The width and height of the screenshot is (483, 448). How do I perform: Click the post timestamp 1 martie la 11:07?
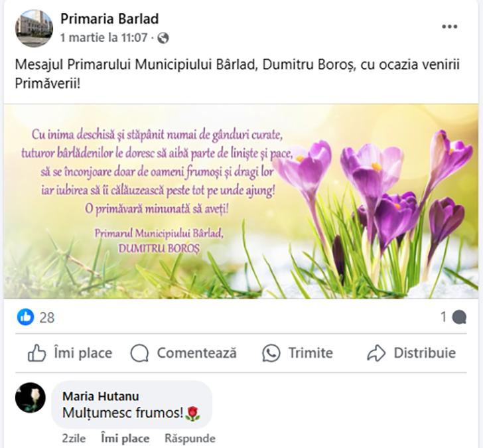point(103,38)
